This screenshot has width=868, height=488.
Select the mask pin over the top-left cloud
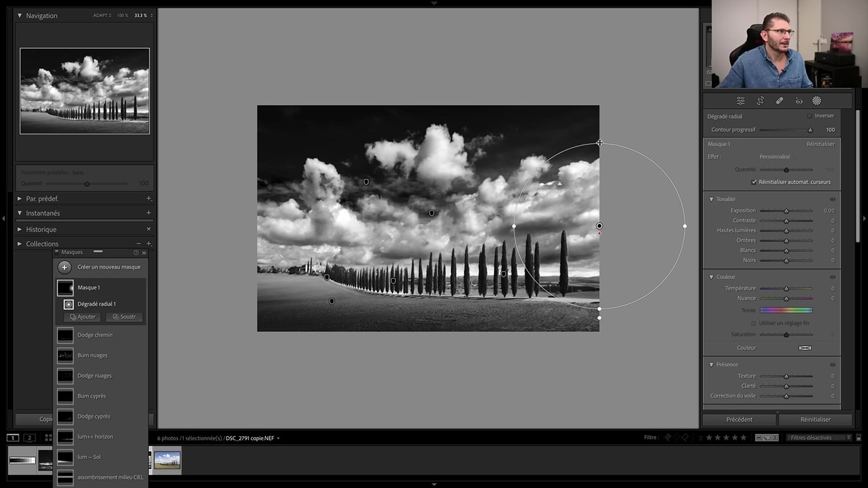point(366,182)
